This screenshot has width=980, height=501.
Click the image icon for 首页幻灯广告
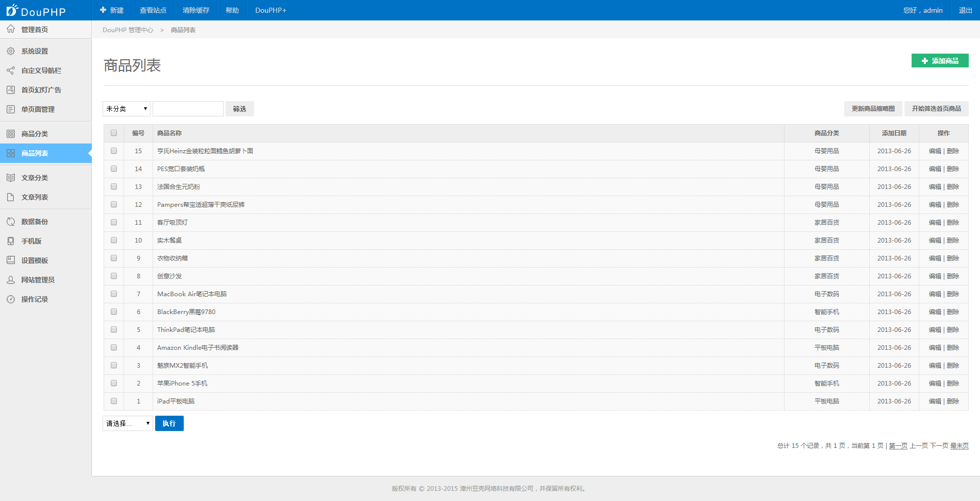pos(11,90)
